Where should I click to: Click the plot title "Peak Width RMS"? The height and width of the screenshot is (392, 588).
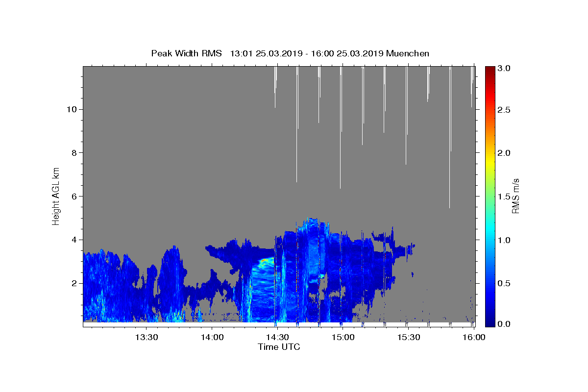pyautogui.click(x=186, y=53)
